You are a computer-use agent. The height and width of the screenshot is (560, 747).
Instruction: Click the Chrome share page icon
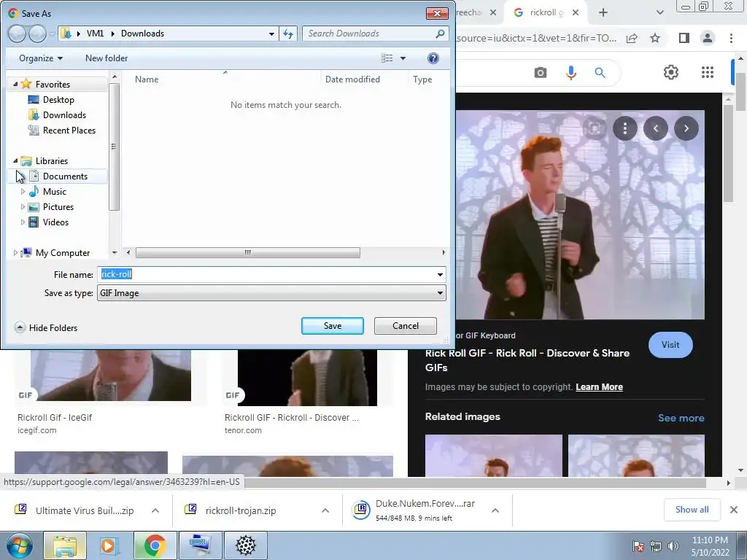(x=632, y=38)
